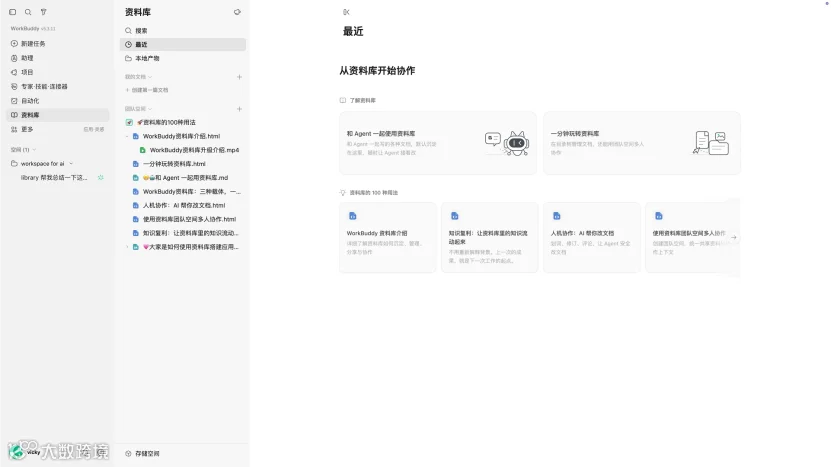Add item with plus beside 团队空间

(x=239, y=109)
